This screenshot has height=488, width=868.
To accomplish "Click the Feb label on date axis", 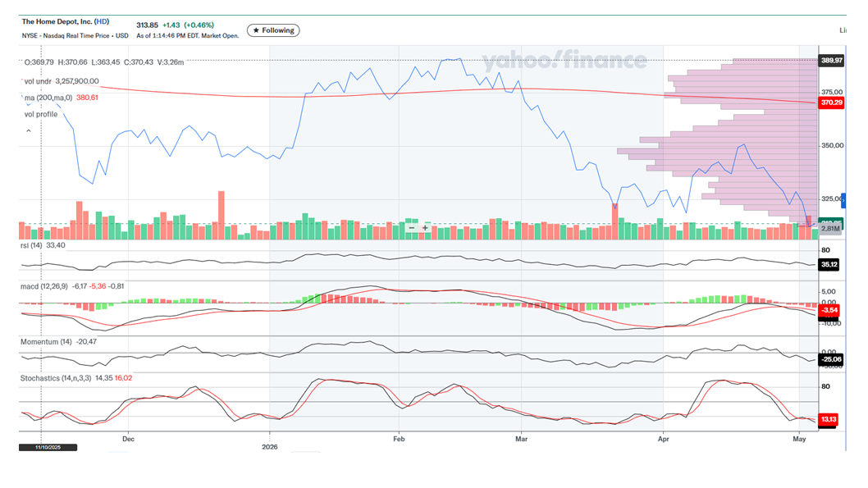I will [x=399, y=439].
